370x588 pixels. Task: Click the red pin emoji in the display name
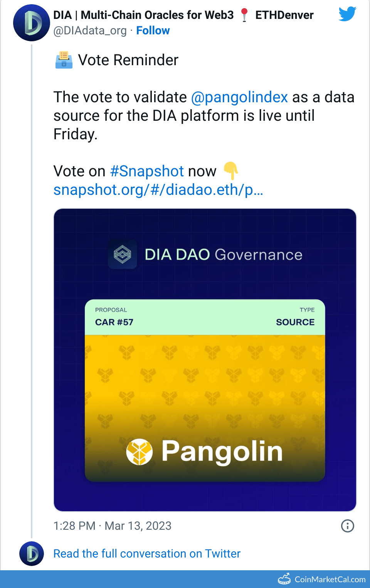pyautogui.click(x=244, y=15)
